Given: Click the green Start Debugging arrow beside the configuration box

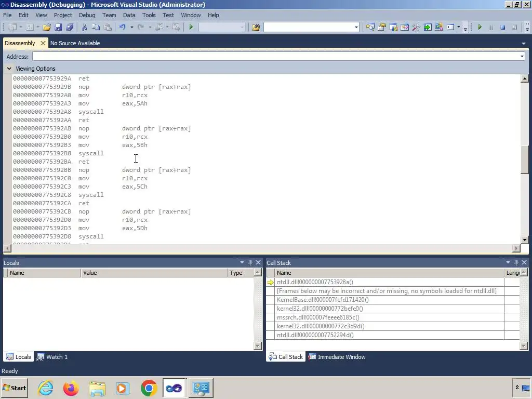Looking at the screenshot, I should click(191, 27).
